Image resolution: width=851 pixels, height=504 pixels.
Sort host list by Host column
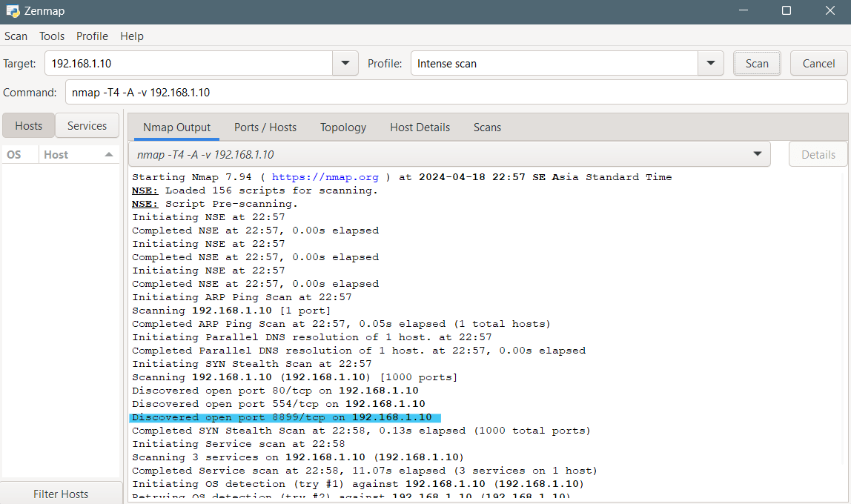click(x=79, y=155)
